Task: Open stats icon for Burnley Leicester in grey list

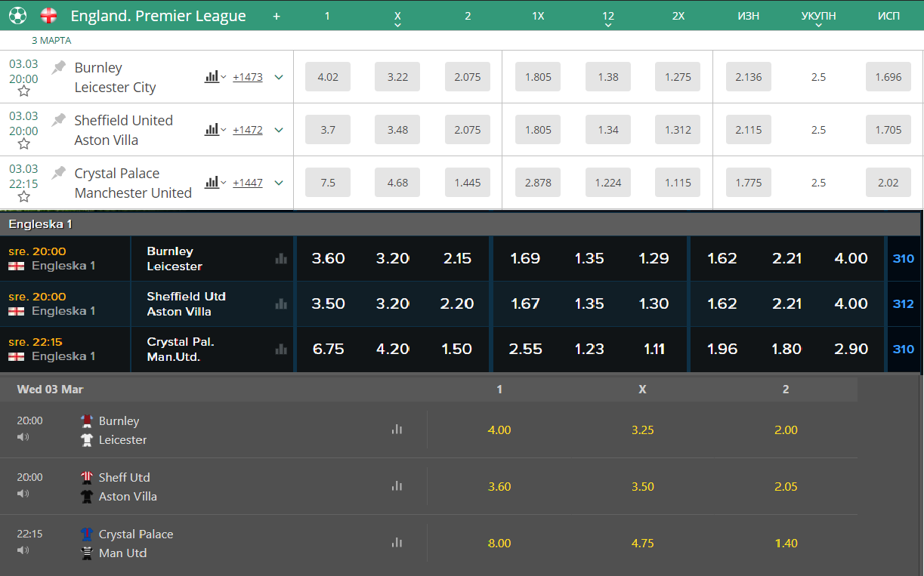Action: point(397,430)
